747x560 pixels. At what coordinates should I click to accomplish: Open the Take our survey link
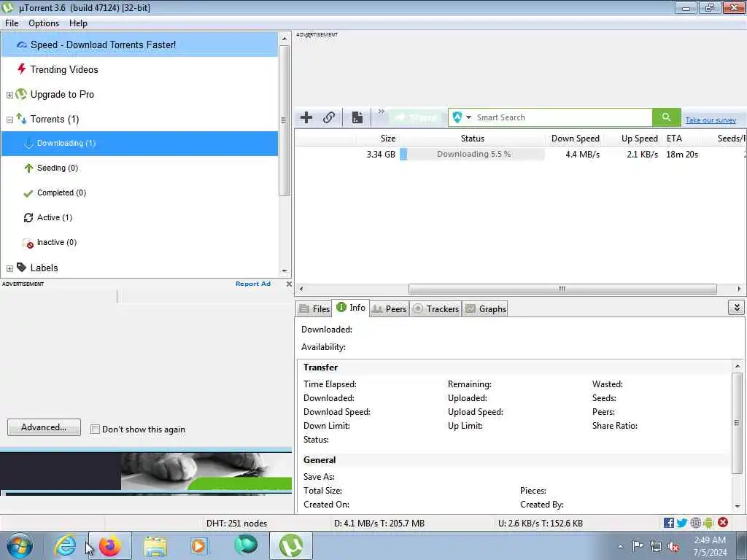click(711, 120)
